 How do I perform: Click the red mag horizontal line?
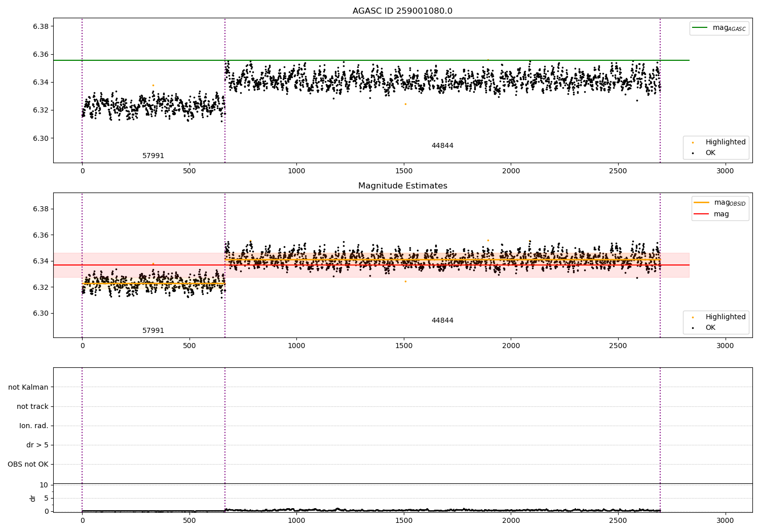[x=371, y=265]
